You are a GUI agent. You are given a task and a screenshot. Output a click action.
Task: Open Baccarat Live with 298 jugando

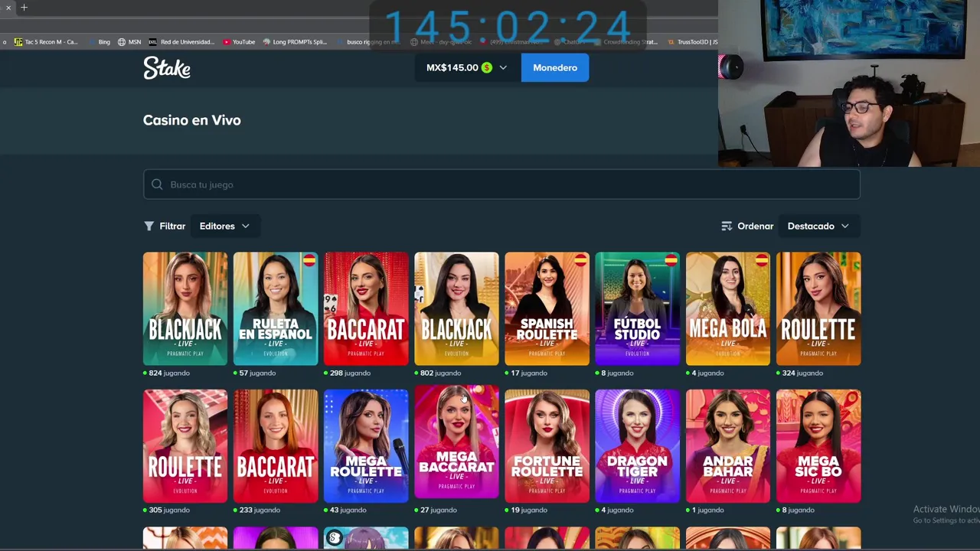click(366, 308)
